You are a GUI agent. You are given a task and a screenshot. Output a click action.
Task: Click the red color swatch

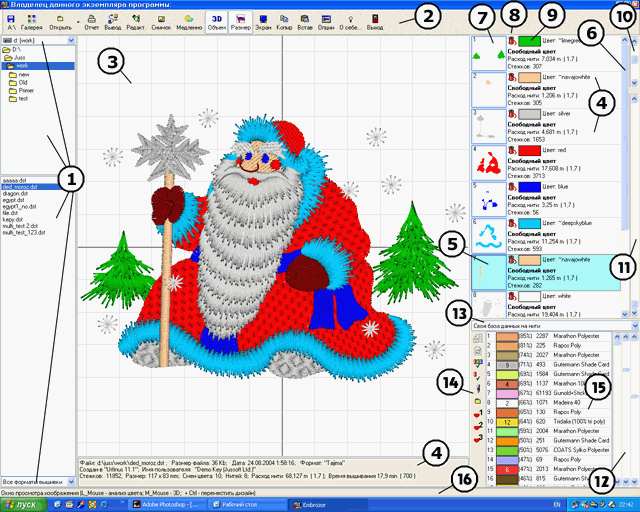coord(529,150)
